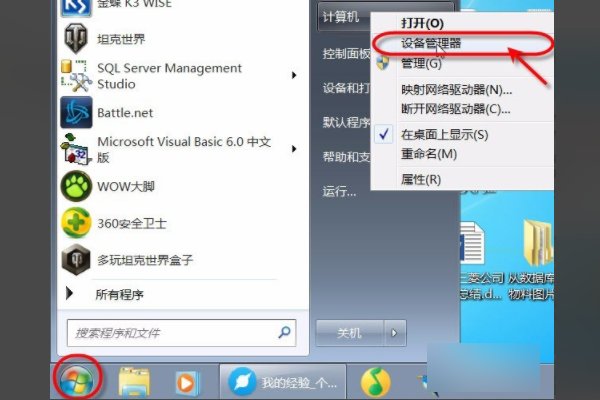Screen dimensions: 600x400
Task: Open the shutdown options arrow
Action: [395, 333]
